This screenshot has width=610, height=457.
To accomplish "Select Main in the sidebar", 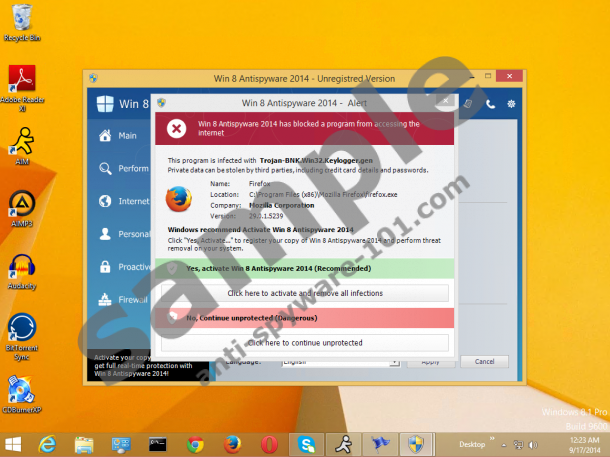I will [118, 136].
